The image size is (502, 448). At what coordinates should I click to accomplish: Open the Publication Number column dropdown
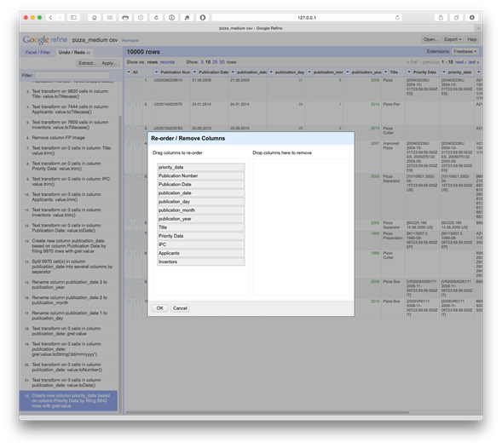[x=157, y=72]
